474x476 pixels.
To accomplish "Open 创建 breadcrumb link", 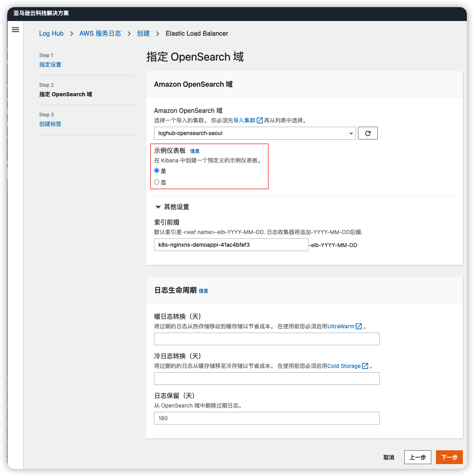I will (143, 33).
